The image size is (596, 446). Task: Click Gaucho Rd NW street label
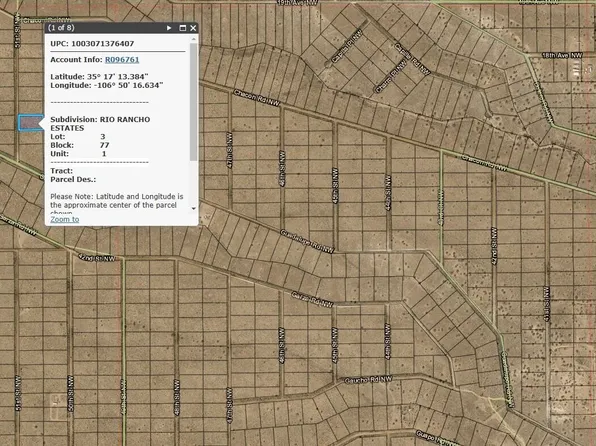(368, 379)
